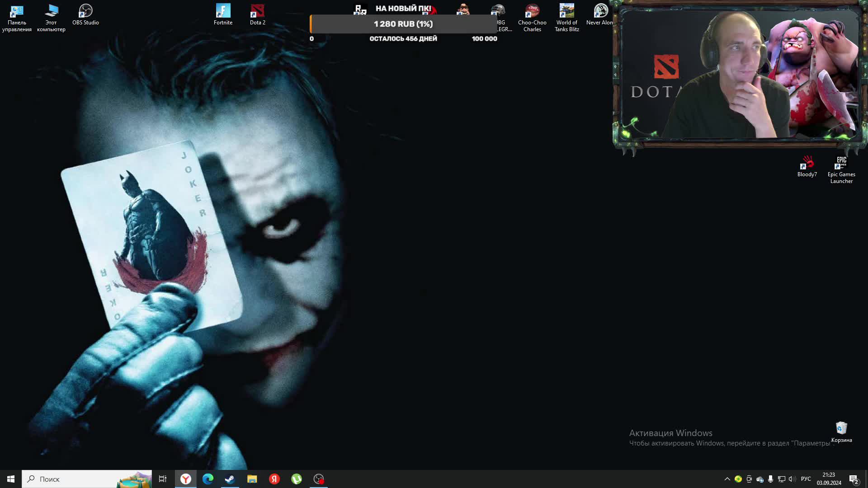Open the red Яндекс taskbar icon
868x488 pixels.
(274, 479)
